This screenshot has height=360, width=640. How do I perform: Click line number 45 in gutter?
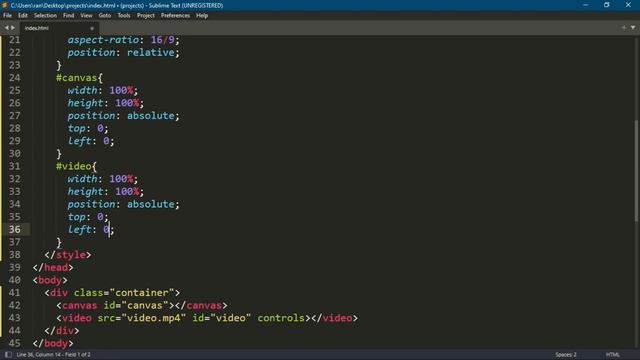[x=14, y=343]
